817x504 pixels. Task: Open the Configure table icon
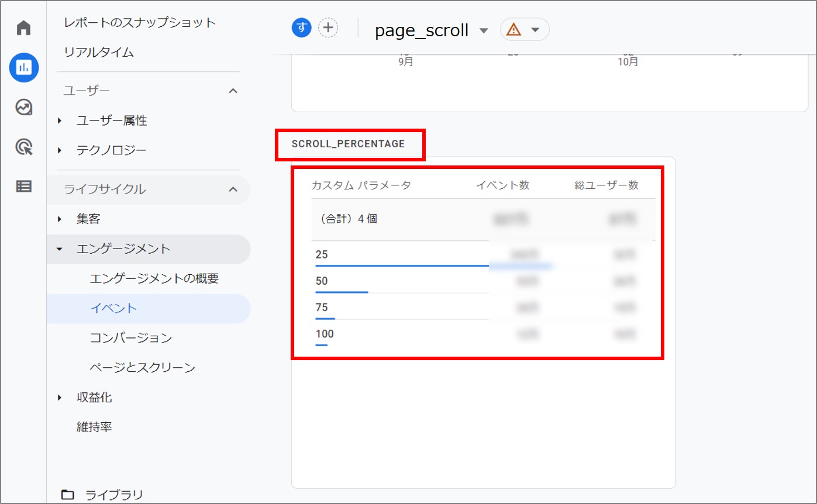click(24, 187)
